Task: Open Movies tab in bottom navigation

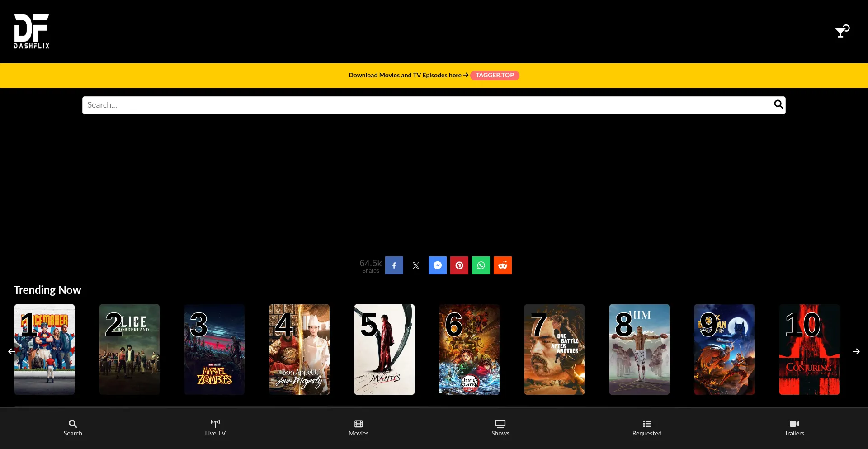Action: [x=359, y=428]
